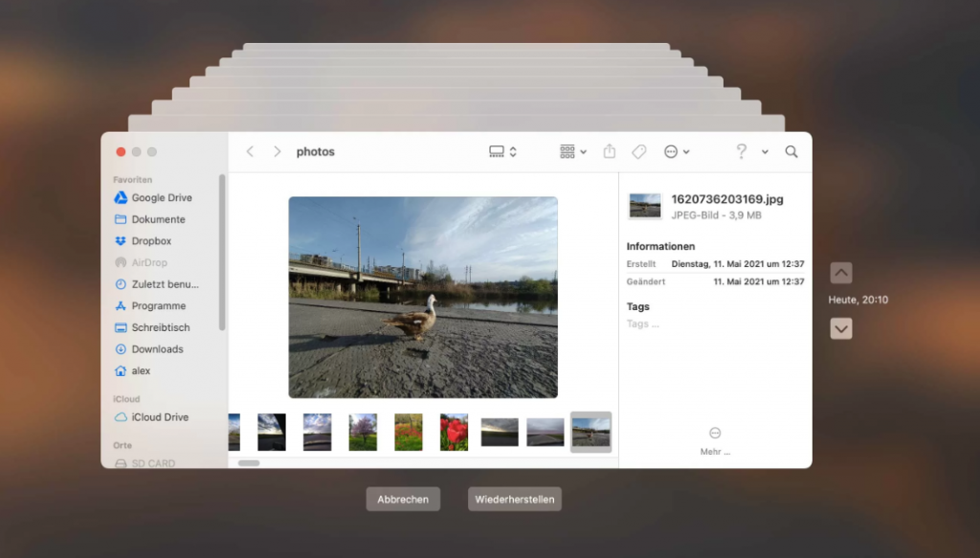Click the horizontal thumbnail scrollbar
Viewport: 980px width, 558px height.
pyautogui.click(x=249, y=462)
